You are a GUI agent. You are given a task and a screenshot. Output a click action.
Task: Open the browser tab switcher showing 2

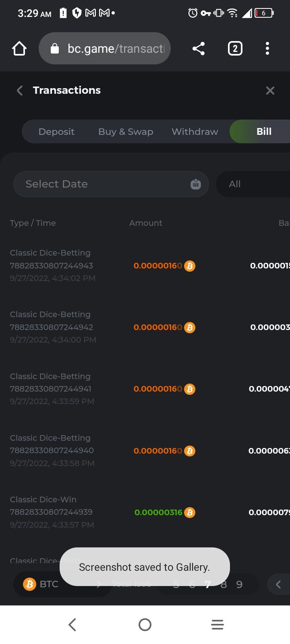tap(235, 49)
